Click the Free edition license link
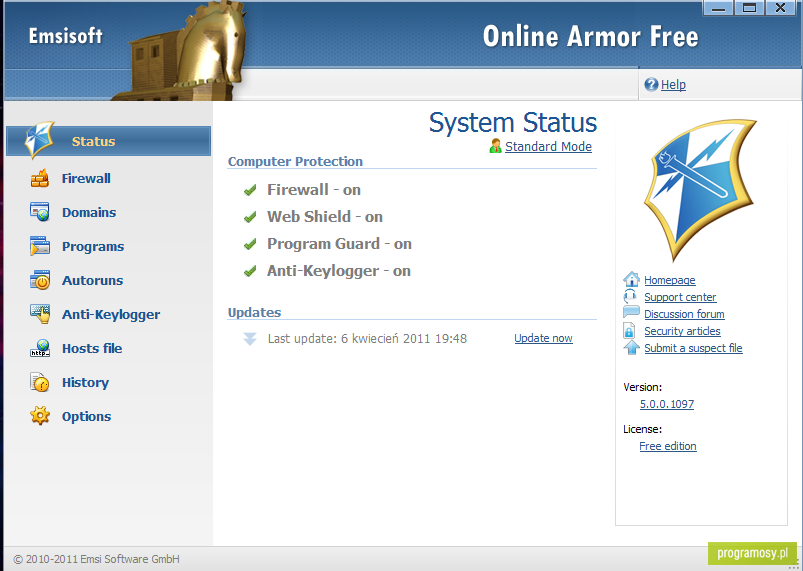The width and height of the screenshot is (803, 571). coord(668,446)
